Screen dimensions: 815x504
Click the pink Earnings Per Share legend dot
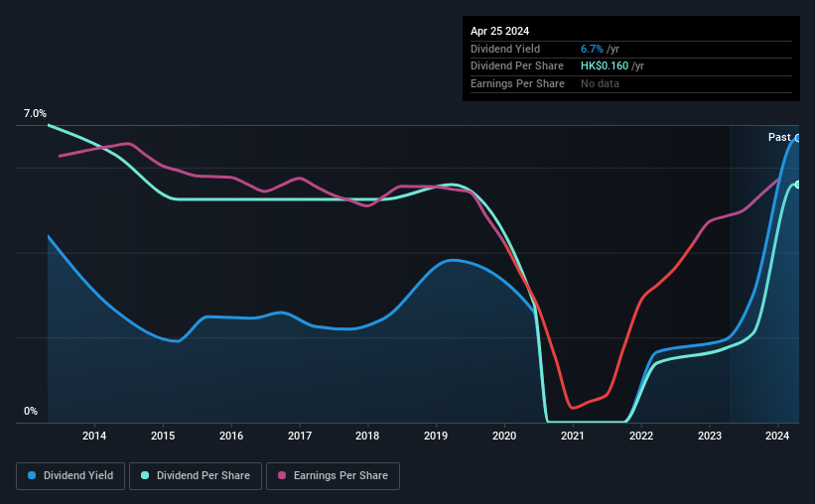click(x=282, y=475)
